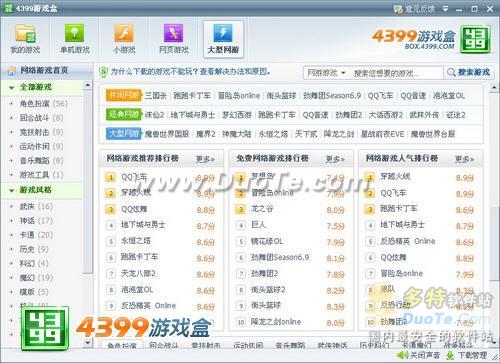Select 卡通 (20) style
This screenshot has height=363, width=500.
pos(36,235)
